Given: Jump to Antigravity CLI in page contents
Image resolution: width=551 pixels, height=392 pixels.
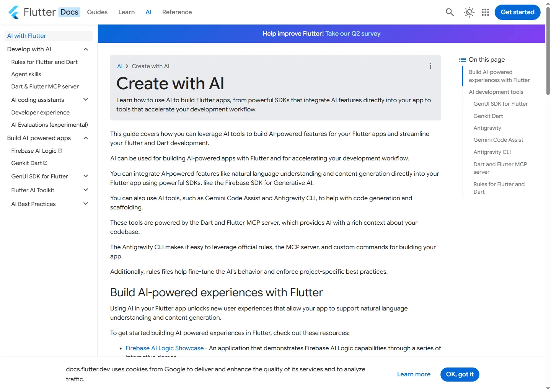Looking at the screenshot, I should click(x=492, y=152).
